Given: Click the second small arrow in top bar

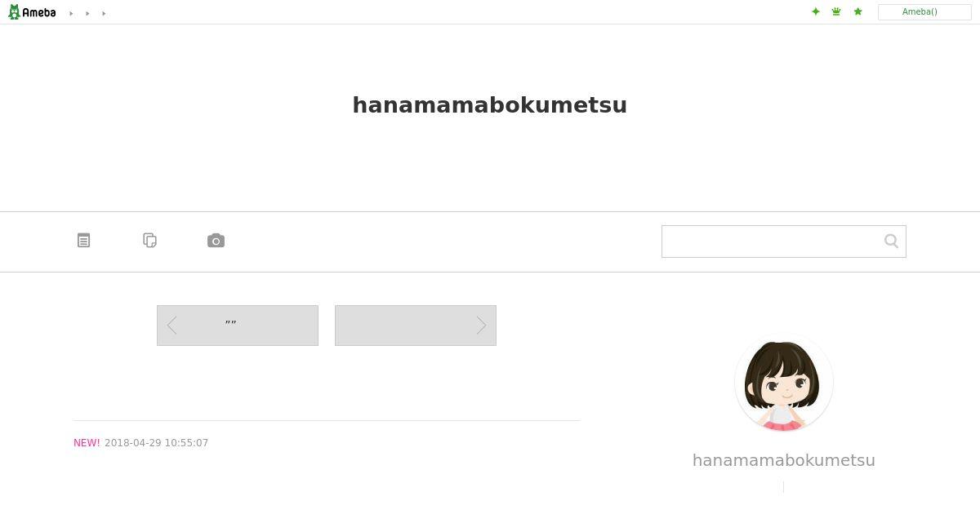Looking at the screenshot, I should [x=87, y=13].
